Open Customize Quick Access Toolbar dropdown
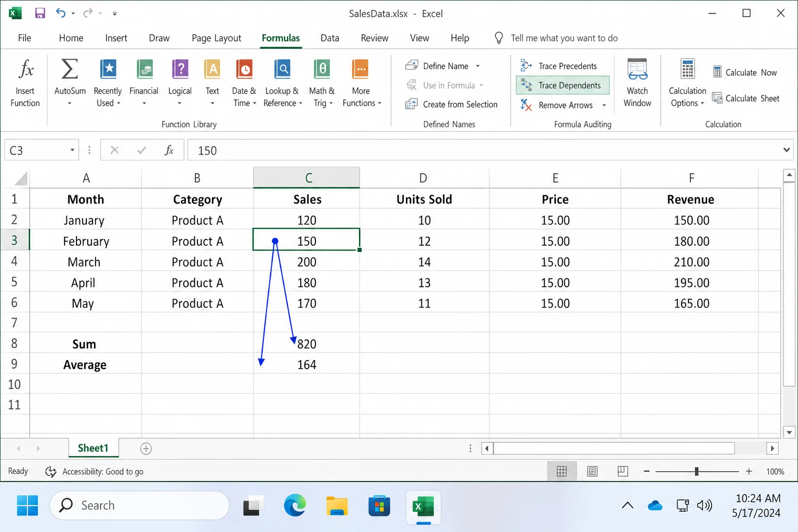The width and height of the screenshot is (798, 532). click(x=115, y=14)
